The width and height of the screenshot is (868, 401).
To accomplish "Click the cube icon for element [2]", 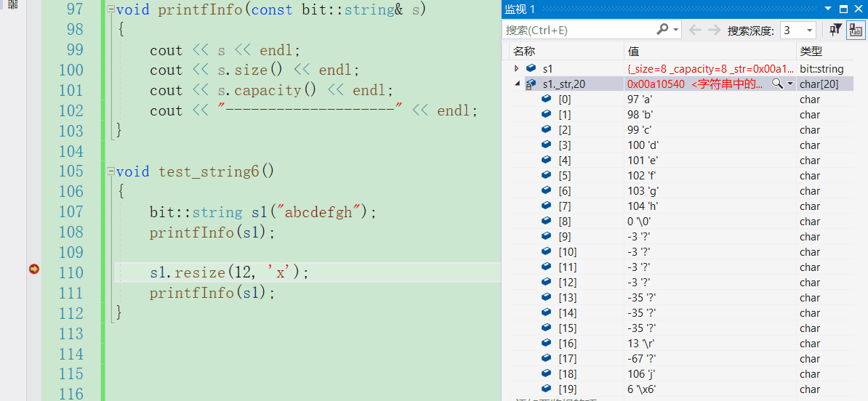I will coord(547,129).
